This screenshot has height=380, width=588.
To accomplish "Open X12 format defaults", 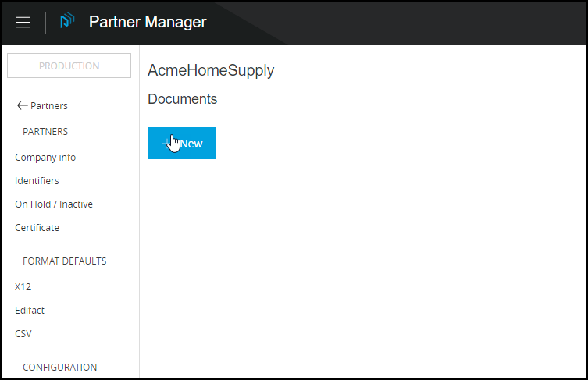I will [23, 287].
